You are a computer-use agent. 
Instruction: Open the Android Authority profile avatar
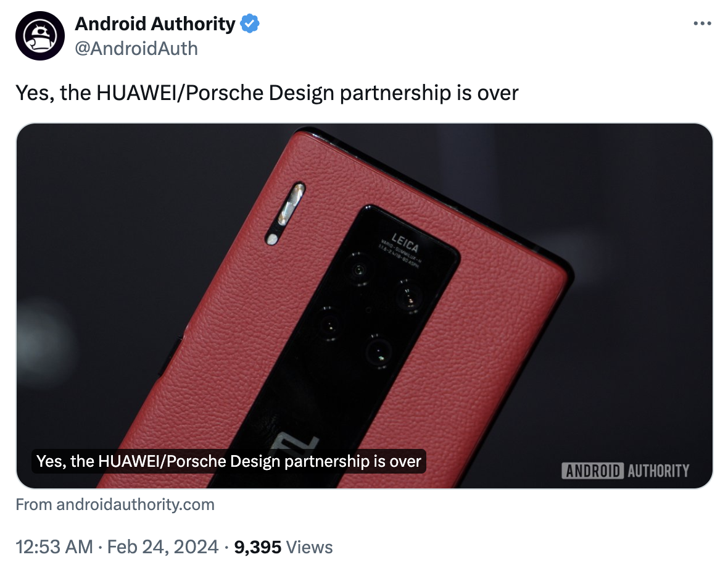pos(40,36)
